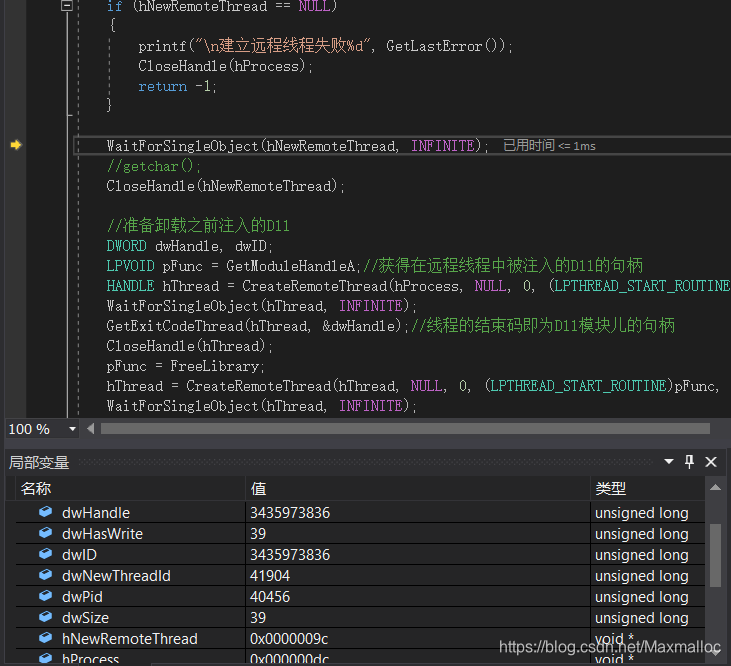The width and height of the screenshot is (731, 666).
Task: Click the GetLastError() call in printf line
Action: click(445, 46)
